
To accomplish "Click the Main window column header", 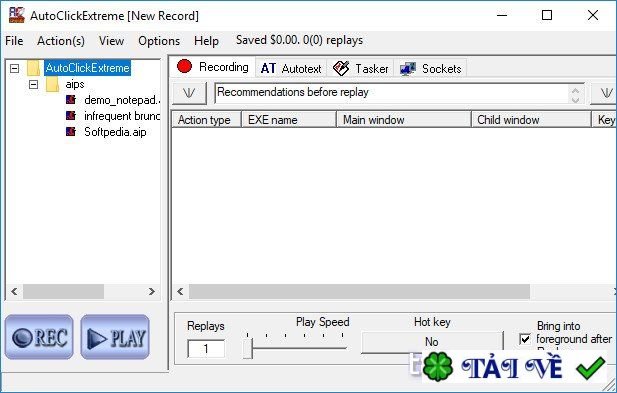I will click(404, 120).
